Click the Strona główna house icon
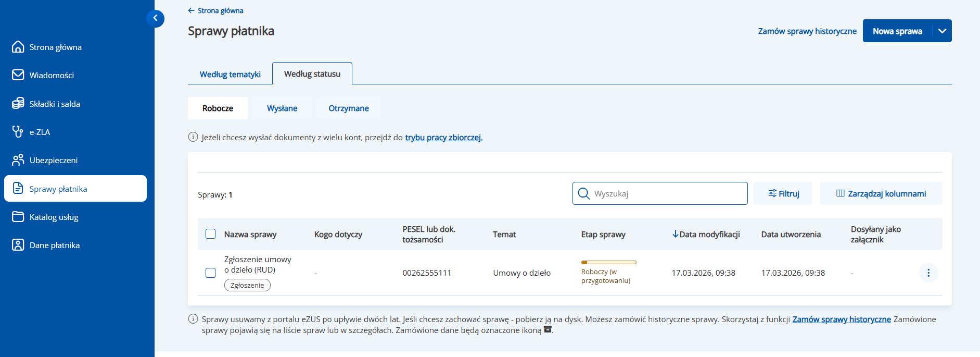The width and height of the screenshot is (980, 357). tap(18, 47)
